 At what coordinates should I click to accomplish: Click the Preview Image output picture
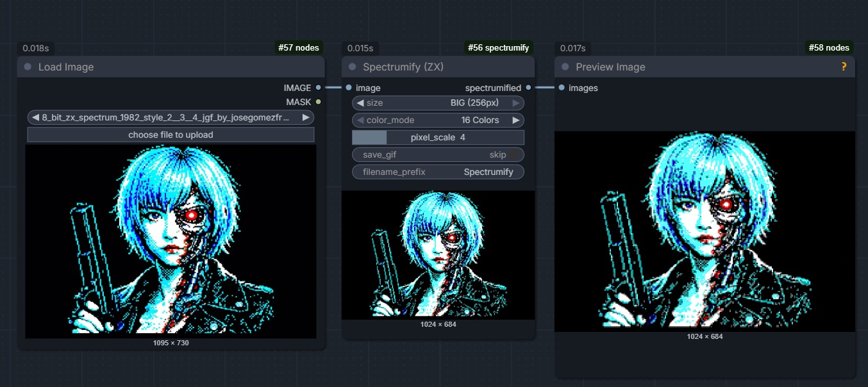[705, 231]
